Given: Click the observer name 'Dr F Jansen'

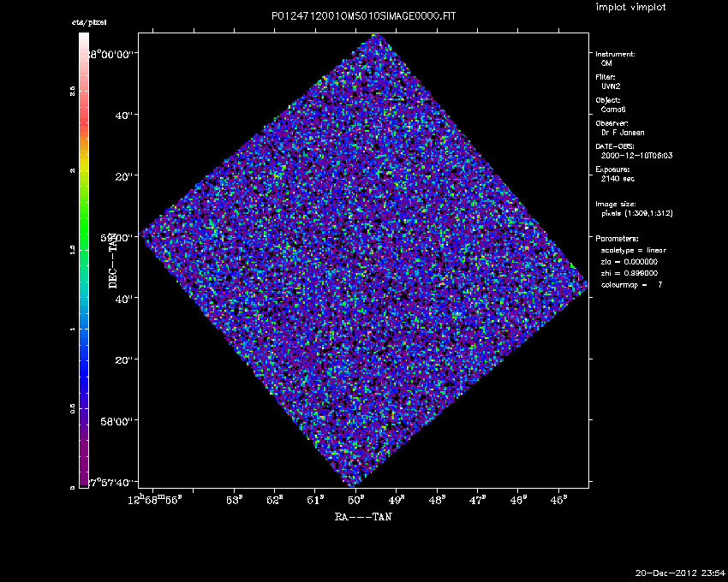Looking at the screenshot, I should click(x=623, y=133).
